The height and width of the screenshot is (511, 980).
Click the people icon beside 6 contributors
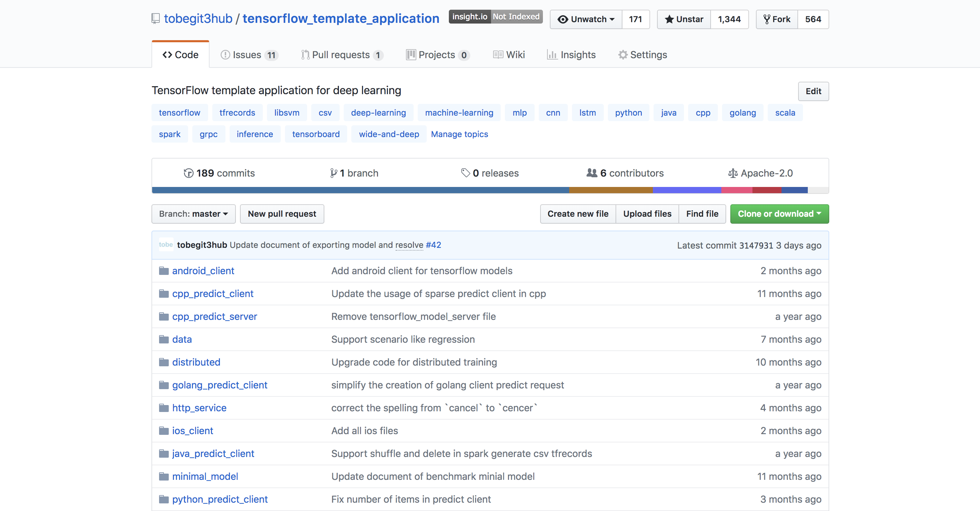point(592,173)
